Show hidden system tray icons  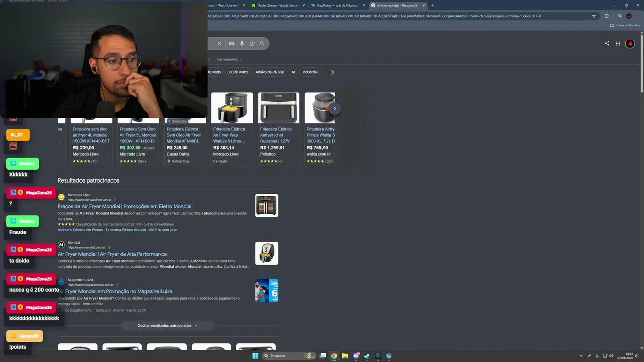pyautogui.click(x=582, y=356)
